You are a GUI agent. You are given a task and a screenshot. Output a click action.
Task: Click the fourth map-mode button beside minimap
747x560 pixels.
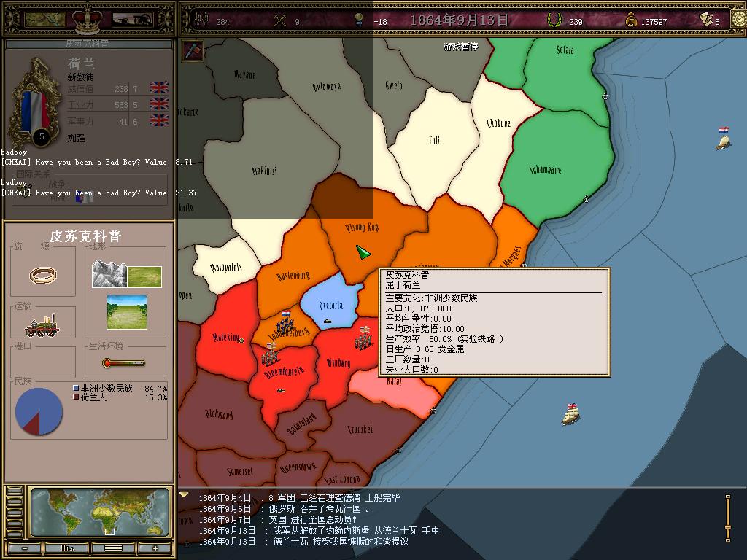pyautogui.click(x=15, y=523)
